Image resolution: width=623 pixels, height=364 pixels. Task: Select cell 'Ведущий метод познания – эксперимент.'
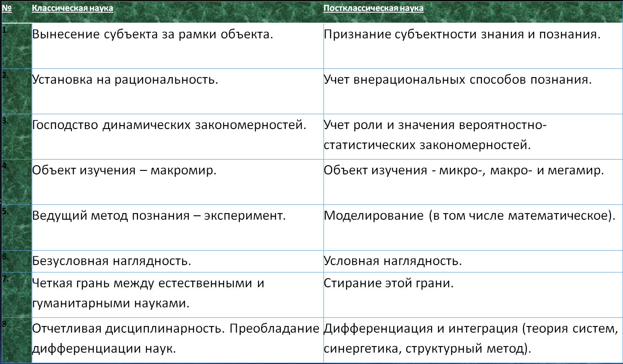pyautogui.click(x=177, y=228)
